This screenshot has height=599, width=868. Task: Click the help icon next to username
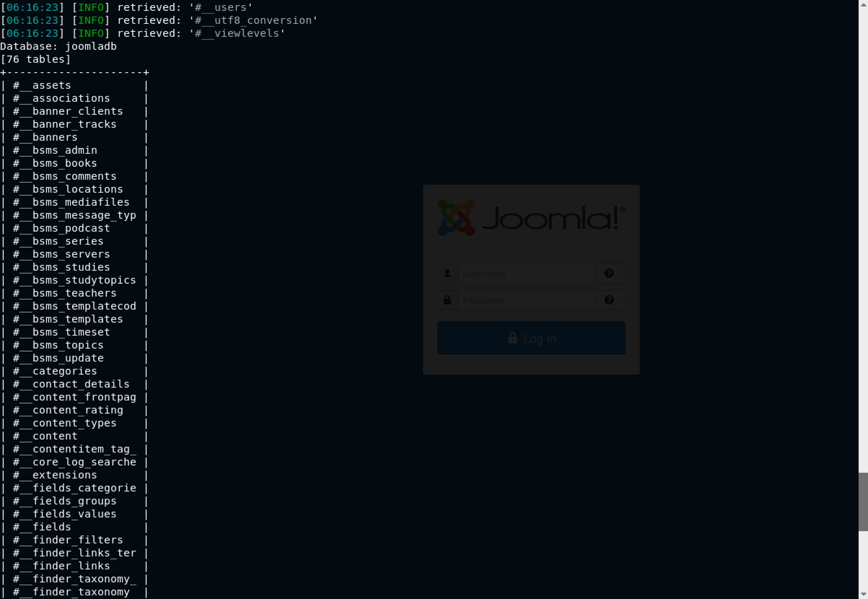pyautogui.click(x=609, y=273)
